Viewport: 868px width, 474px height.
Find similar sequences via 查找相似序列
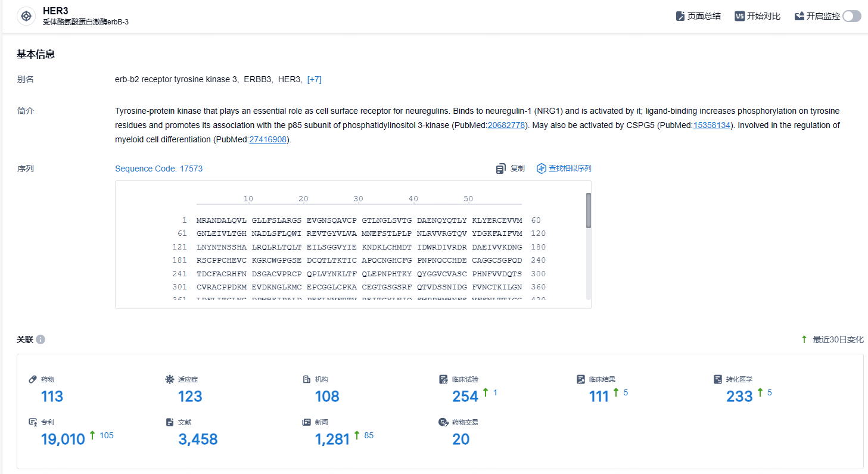[x=564, y=169]
